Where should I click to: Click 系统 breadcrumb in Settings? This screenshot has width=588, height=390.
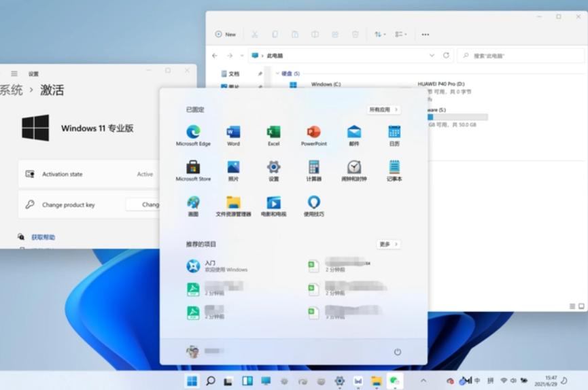[x=12, y=90]
